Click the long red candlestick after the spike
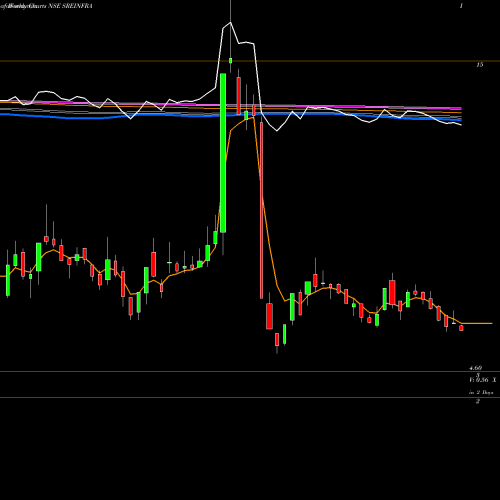The width and height of the screenshot is (500, 500). (x=261, y=210)
